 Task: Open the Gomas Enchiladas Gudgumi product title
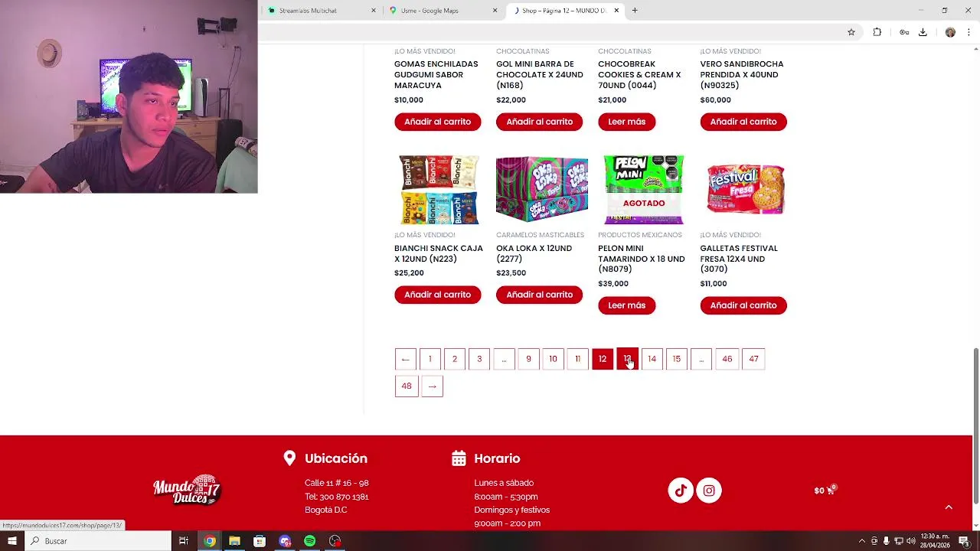point(436,75)
